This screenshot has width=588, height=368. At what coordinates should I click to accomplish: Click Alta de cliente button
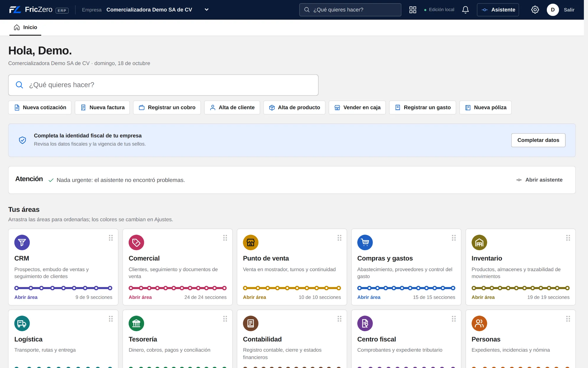tap(232, 108)
